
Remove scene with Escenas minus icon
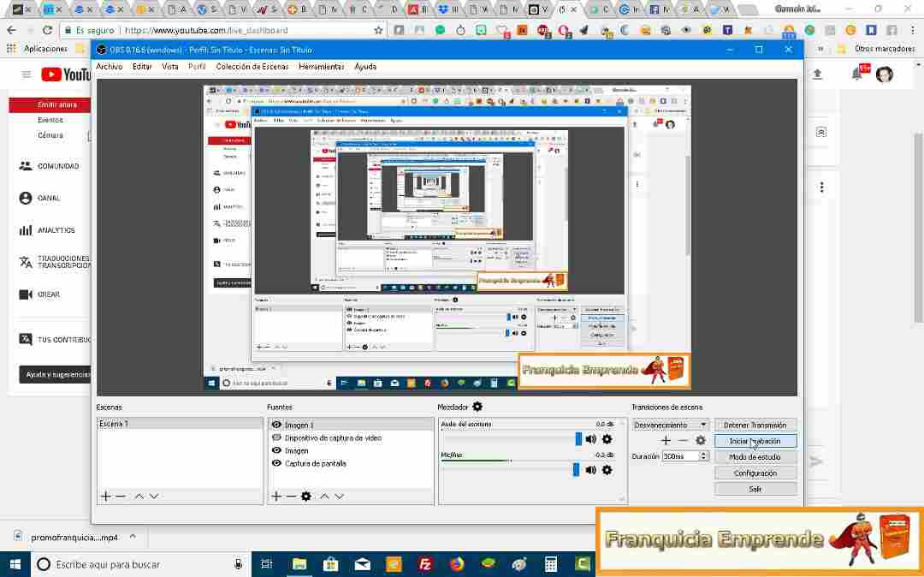(x=121, y=497)
